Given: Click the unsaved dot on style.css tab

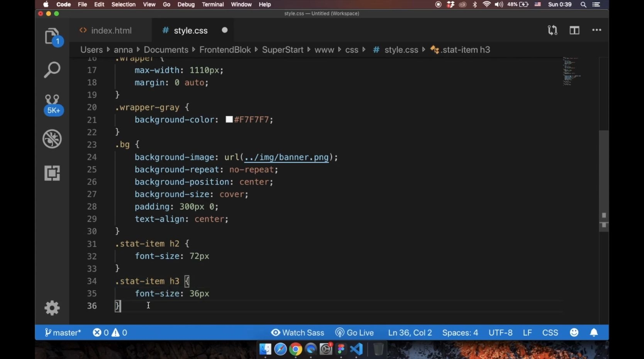Looking at the screenshot, I should pos(225,30).
